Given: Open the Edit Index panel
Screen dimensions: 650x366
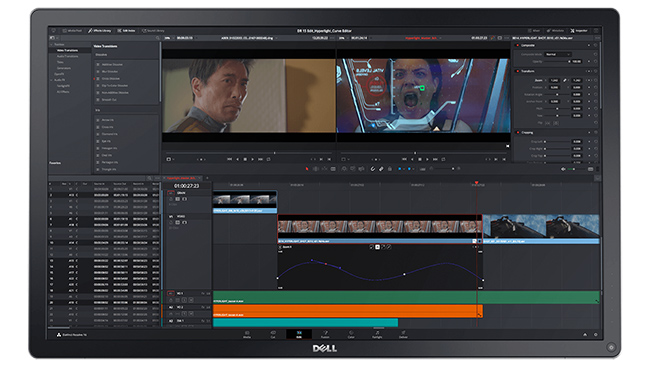Looking at the screenshot, I should coord(126,31).
